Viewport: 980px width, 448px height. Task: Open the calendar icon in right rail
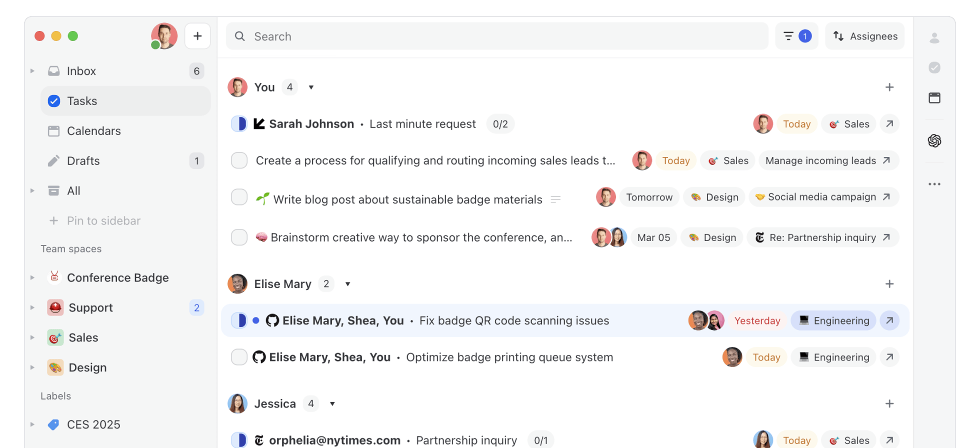click(934, 98)
